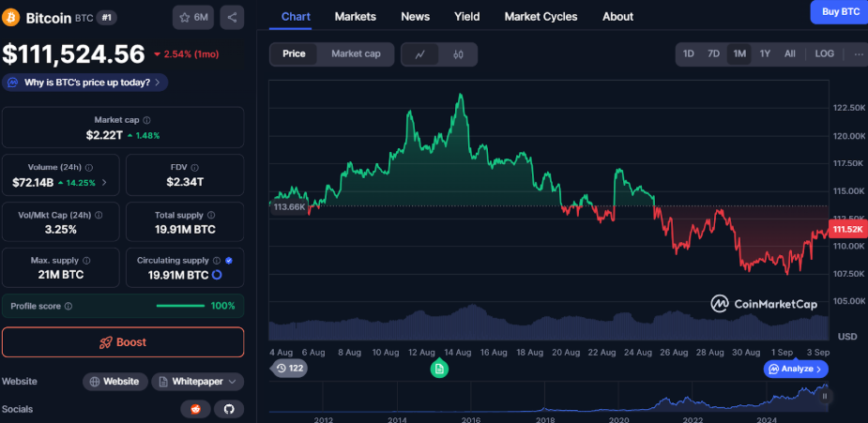Image resolution: width=868 pixels, height=423 pixels.
Task: Switch to the candlestick chart icon
Action: click(458, 54)
